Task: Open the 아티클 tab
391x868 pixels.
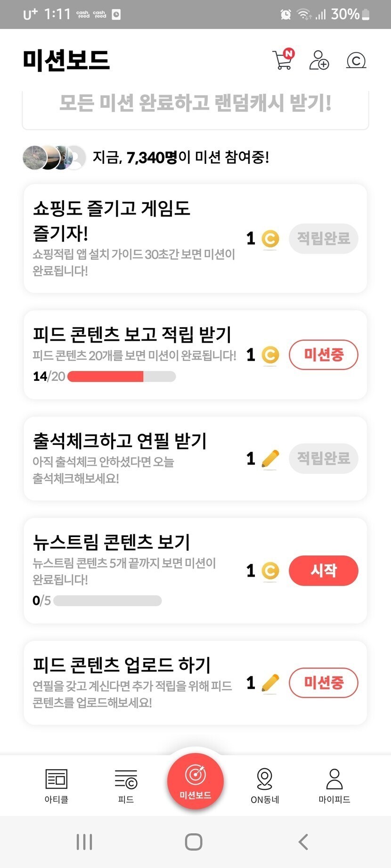Action: click(x=57, y=785)
